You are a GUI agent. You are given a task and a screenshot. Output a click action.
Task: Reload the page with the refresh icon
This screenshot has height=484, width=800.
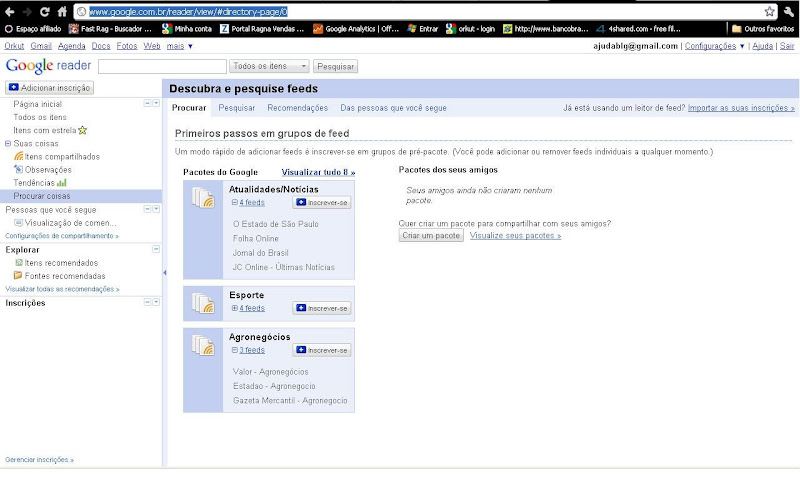(x=45, y=11)
